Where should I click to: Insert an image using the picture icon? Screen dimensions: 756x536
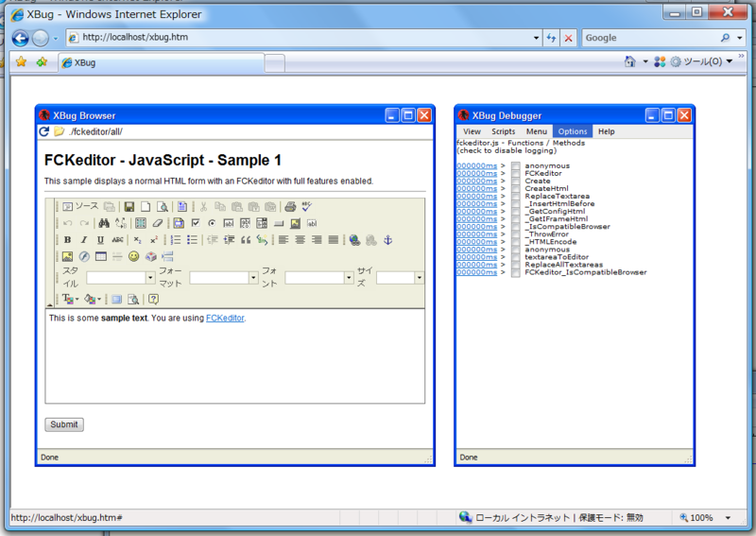67,256
